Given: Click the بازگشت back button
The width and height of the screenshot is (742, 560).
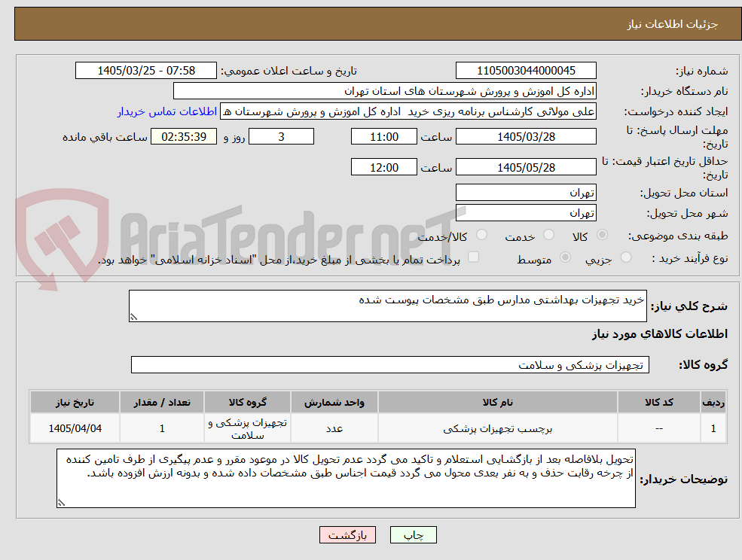Looking at the screenshot, I should pos(347,535).
